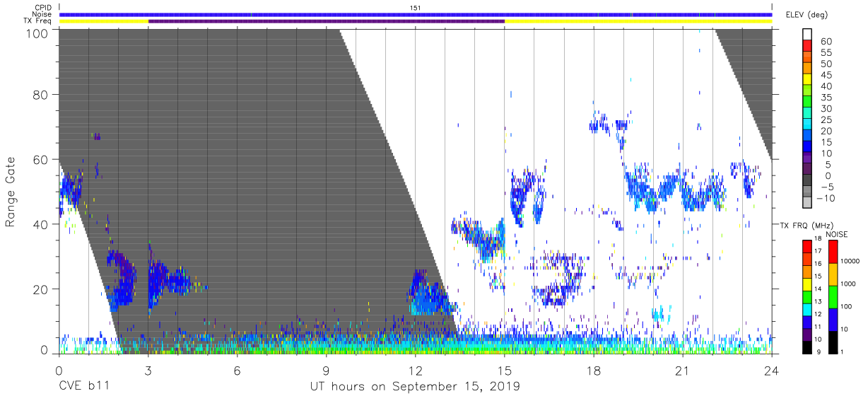Click the CVE b11 radar label
This screenshot has width=868, height=401.
tap(83, 387)
